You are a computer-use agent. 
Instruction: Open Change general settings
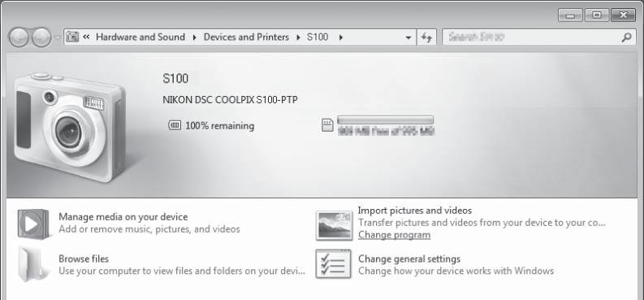click(x=409, y=259)
